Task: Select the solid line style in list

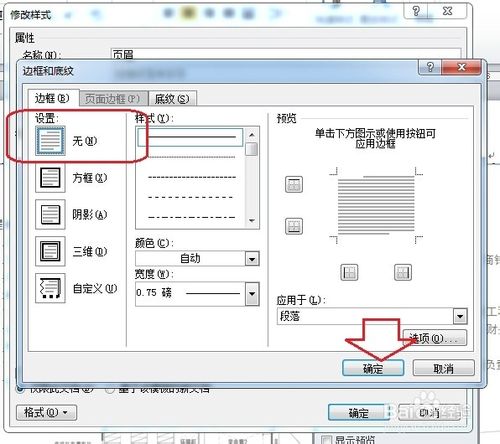Action: tap(190, 137)
